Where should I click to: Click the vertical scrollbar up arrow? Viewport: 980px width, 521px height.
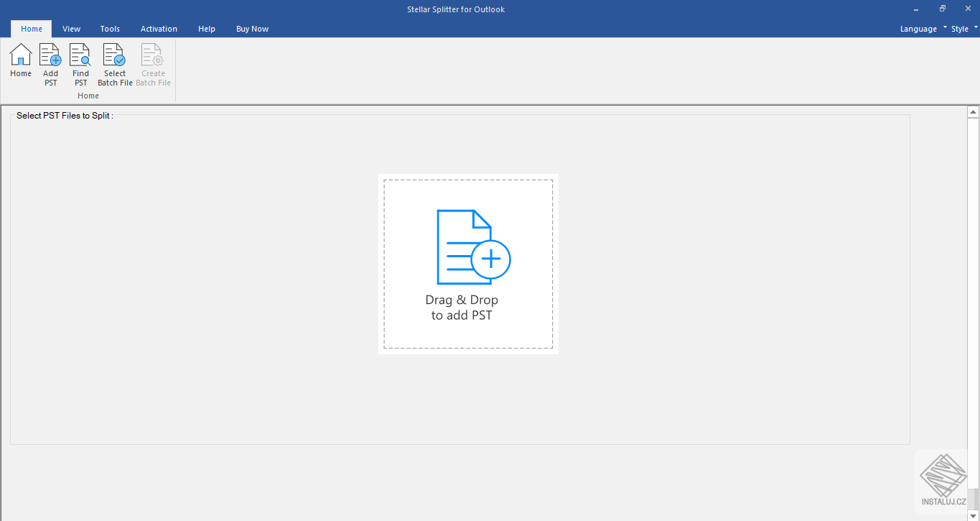click(x=974, y=112)
